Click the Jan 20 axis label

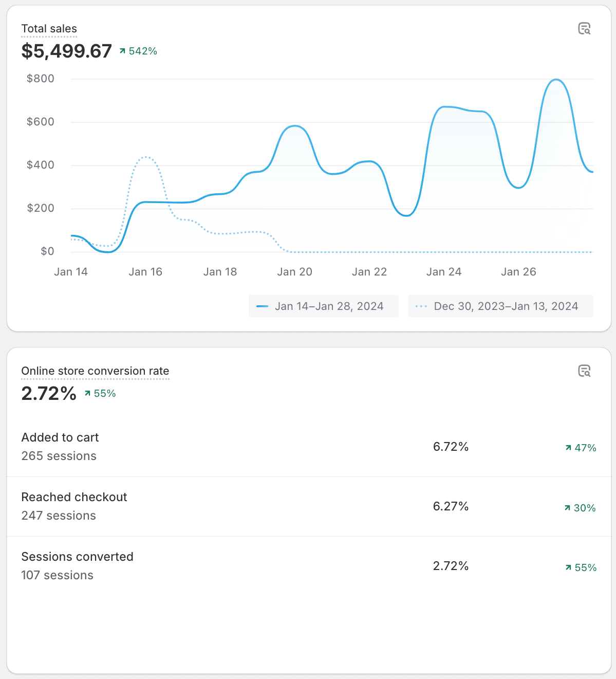(x=294, y=272)
